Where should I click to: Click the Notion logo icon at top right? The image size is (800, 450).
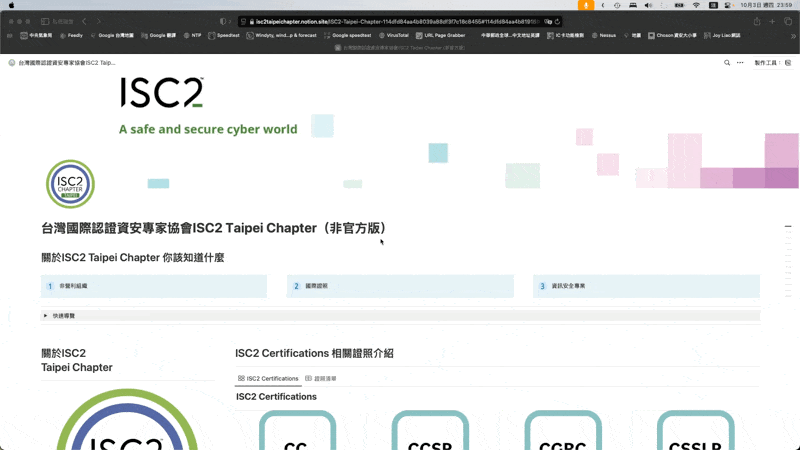click(788, 63)
